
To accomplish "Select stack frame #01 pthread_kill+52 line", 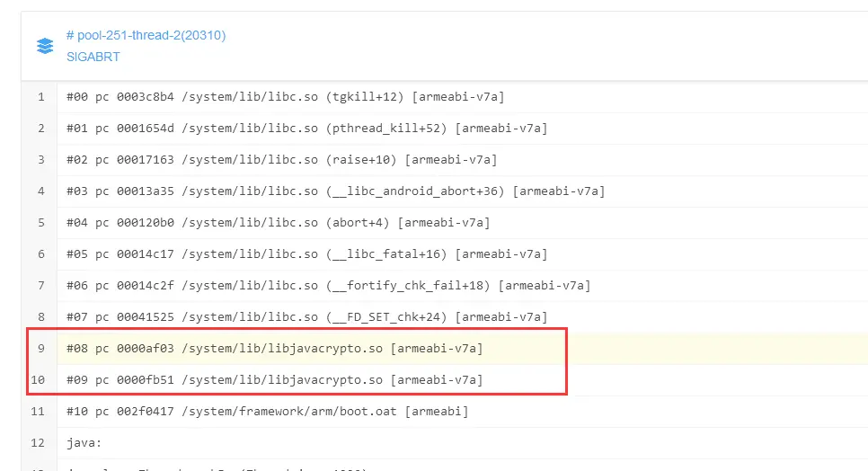I will (306, 129).
